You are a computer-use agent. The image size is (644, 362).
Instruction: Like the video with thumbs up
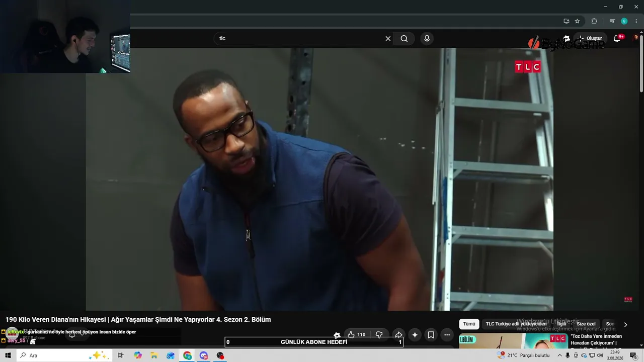(x=357, y=335)
